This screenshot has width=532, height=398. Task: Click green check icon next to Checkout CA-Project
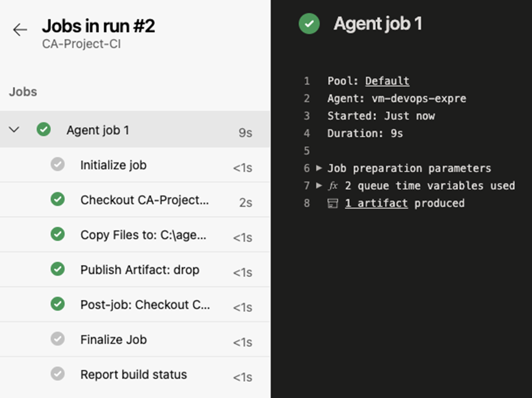pos(58,199)
